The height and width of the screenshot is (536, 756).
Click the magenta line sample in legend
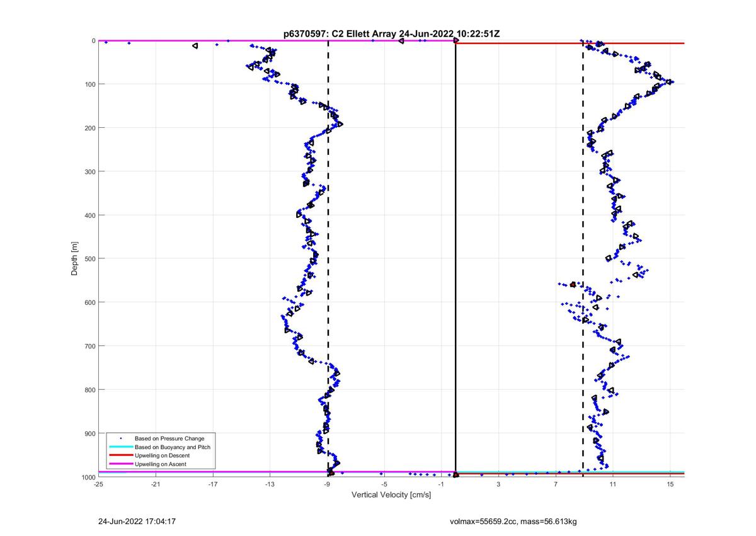pyautogui.click(x=120, y=464)
